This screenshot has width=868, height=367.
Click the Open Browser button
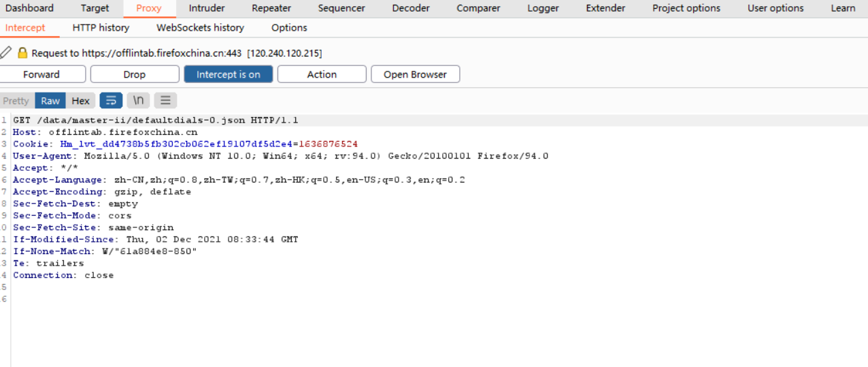(x=415, y=74)
